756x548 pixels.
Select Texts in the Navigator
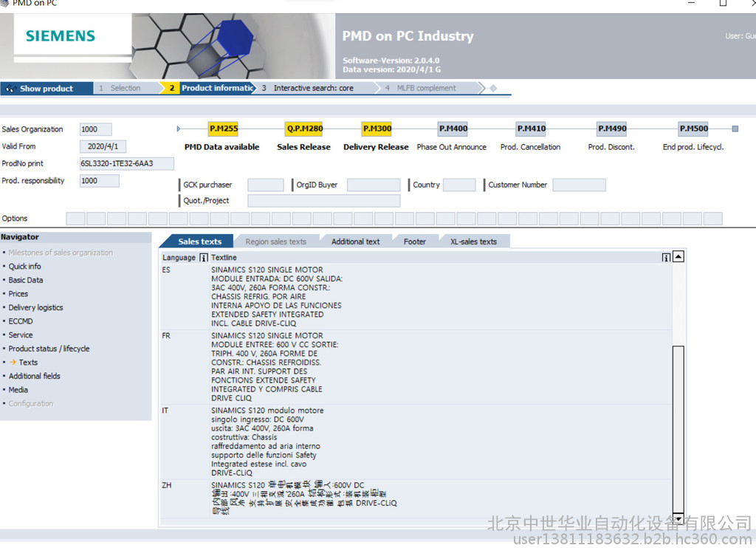pyautogui.click(x=28, y=363)
